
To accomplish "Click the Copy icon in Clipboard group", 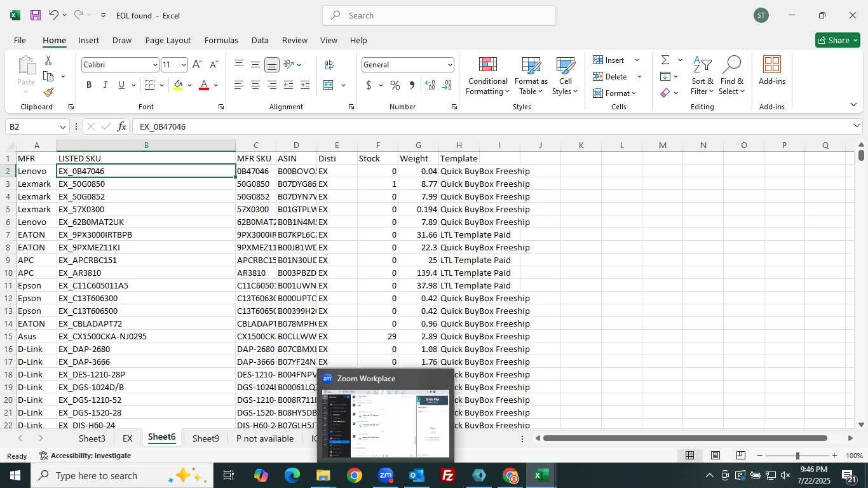I will click(x=48, y=76).
